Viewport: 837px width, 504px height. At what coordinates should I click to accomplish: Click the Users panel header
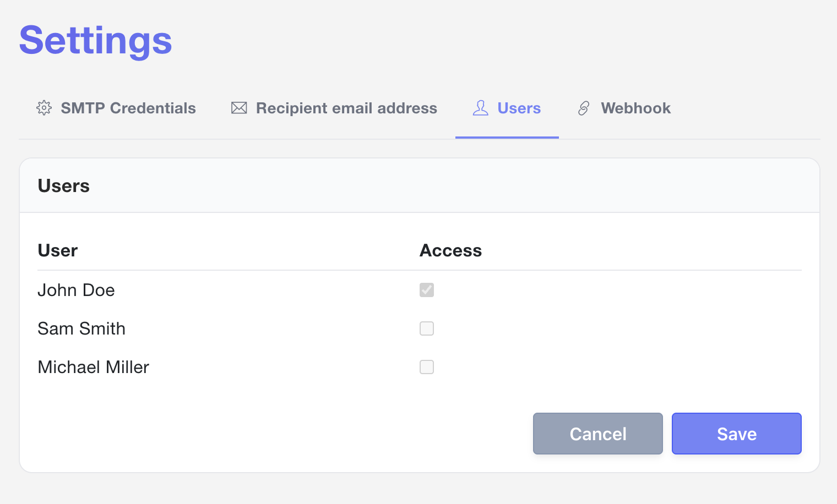point(63,185)
